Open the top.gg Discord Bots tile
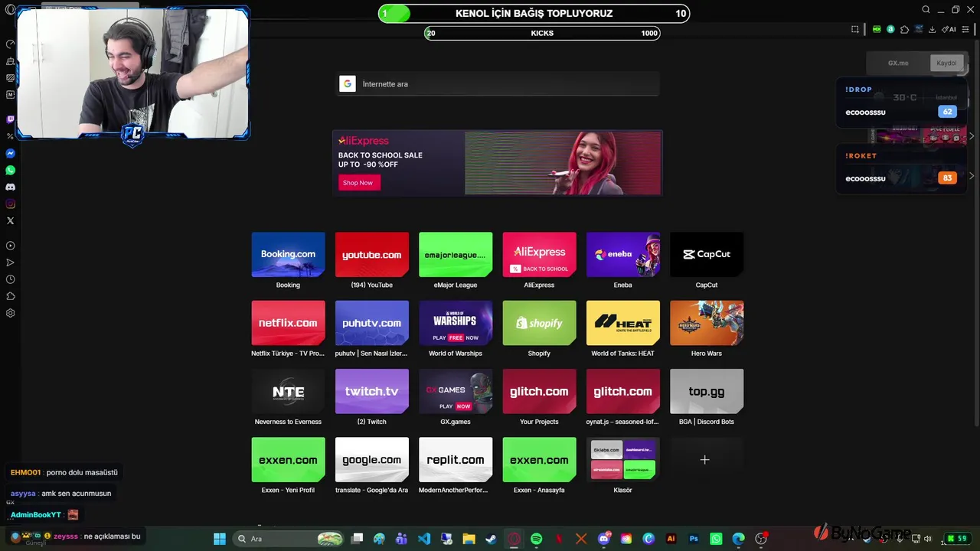The height and width of the screenshot is (551, 980). coord(707,391)
